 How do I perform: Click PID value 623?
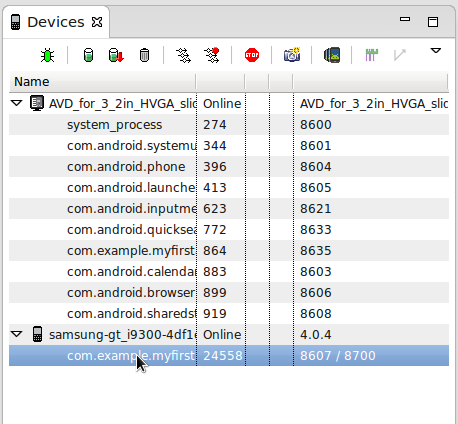click(215, 209)
